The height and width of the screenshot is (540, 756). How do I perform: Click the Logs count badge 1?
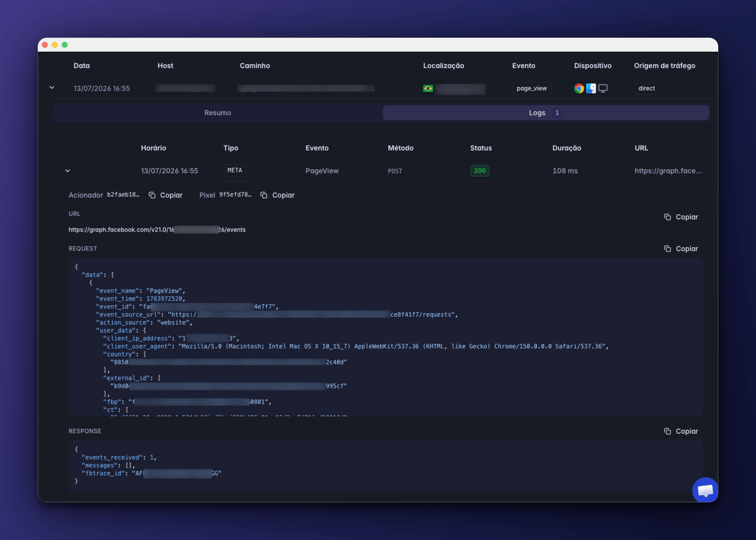point(557,113)
